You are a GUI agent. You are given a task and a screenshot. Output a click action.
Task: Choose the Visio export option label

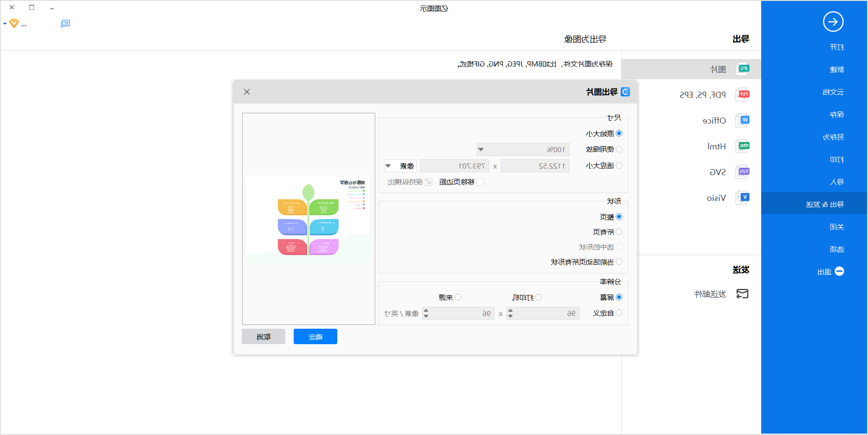(x=716, y=198)
